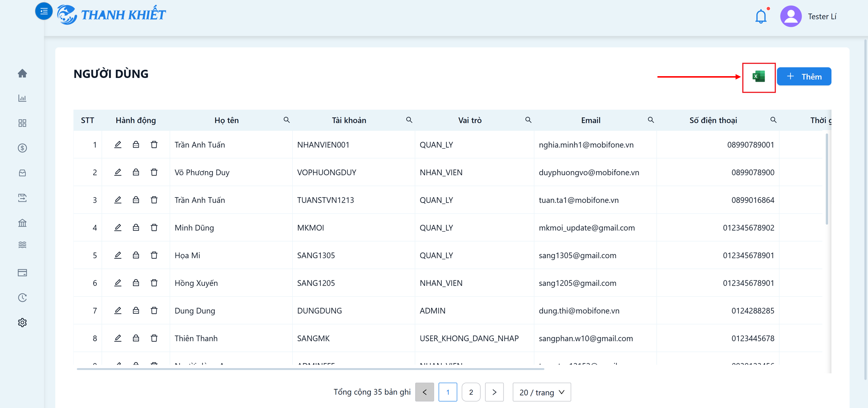
Task: Edit user Trần Anh Tuấn NHANVIEN001
Action: (x=118, y=145)
